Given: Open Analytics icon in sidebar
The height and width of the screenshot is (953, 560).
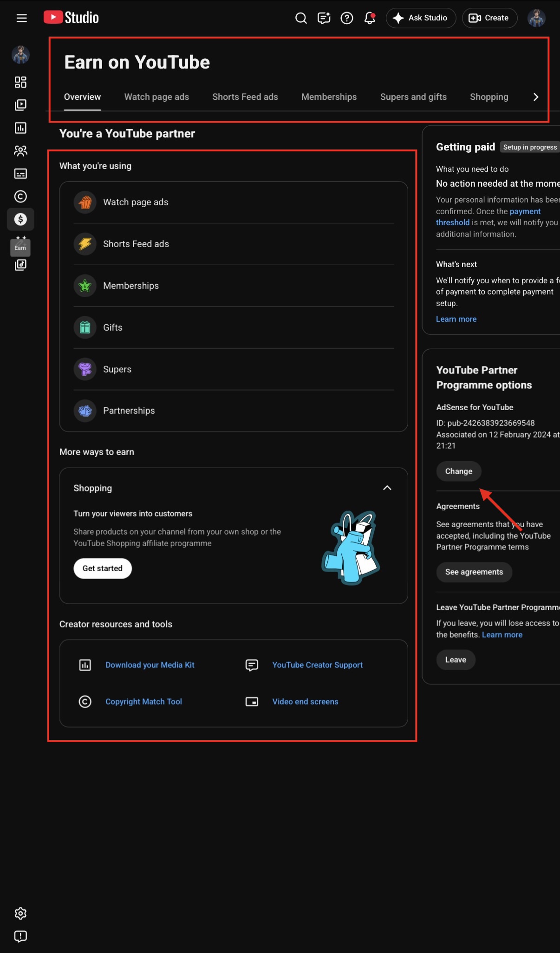Looking at the screenshot, I should (20, 128).
